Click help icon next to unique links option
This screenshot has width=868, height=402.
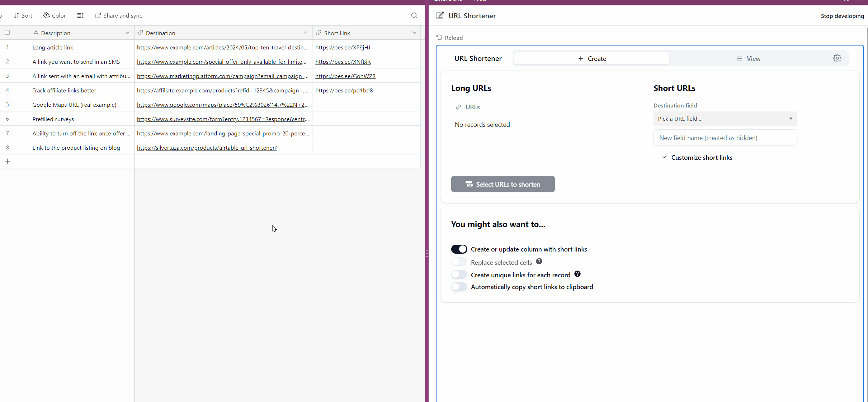point(577,274)
